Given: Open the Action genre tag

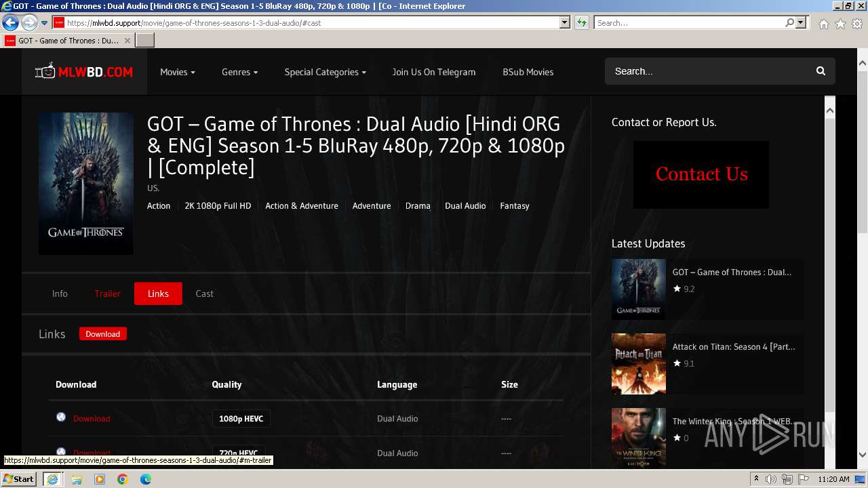Looking at the screenshot, I should pos(159,206).
